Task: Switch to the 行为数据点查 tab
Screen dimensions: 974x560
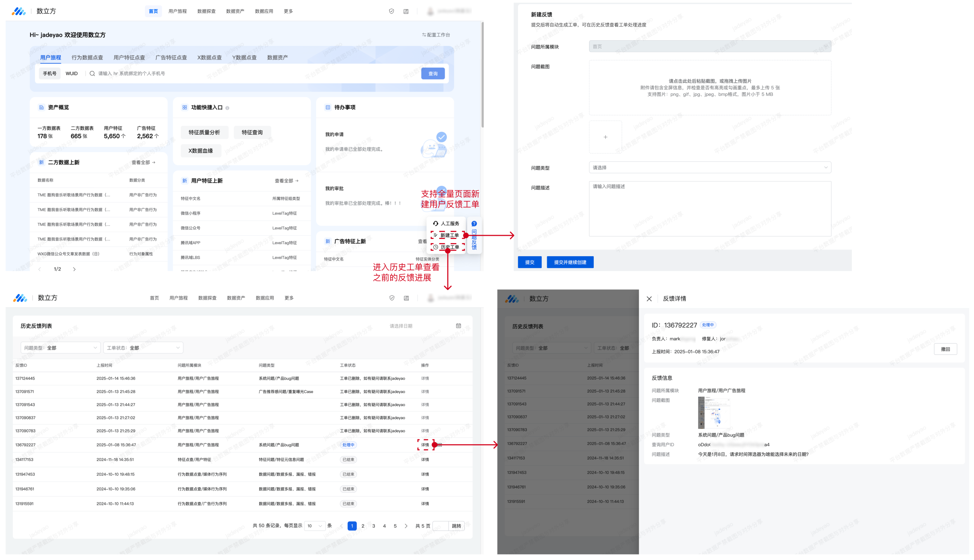Action: coord(87,58)
